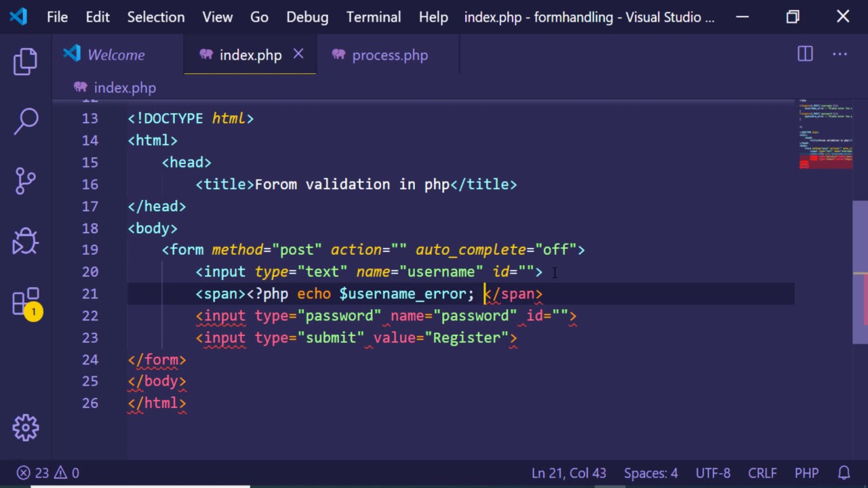Open the Explorer view in activity bar
This screenshot has height=488, width=868.
point(26,62)
